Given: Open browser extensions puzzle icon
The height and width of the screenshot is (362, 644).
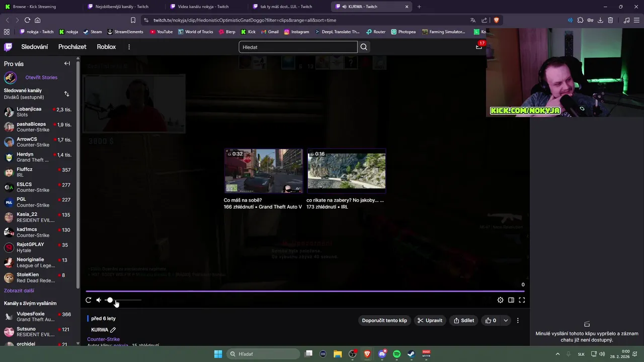Looking at the screenshot, I should tap(580, 20).
